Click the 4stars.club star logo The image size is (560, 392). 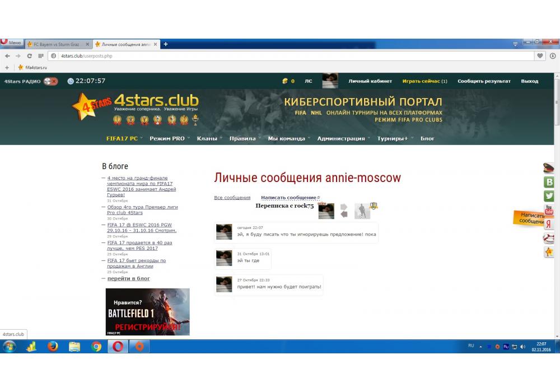click(90, 106)
